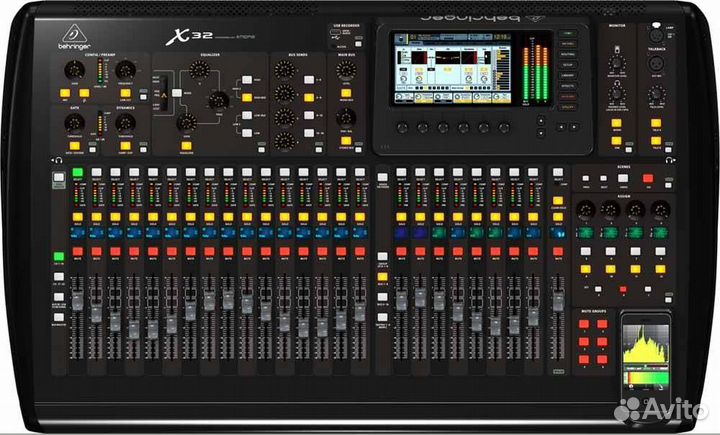The height and width of the screenshot is (435, 720).
Task: Click the Talk Level knob
Action: (x=656, y=94)
